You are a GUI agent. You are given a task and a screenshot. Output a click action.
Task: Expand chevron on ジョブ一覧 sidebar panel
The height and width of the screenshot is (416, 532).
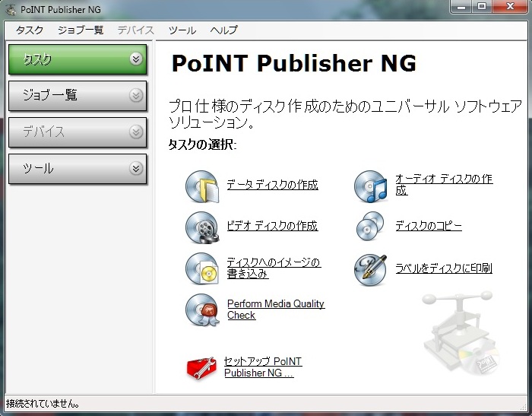[x=136, y=95]
